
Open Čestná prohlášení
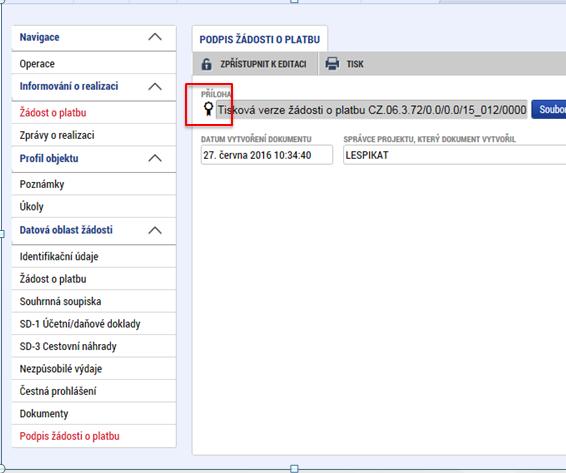[x=94, y=391]
